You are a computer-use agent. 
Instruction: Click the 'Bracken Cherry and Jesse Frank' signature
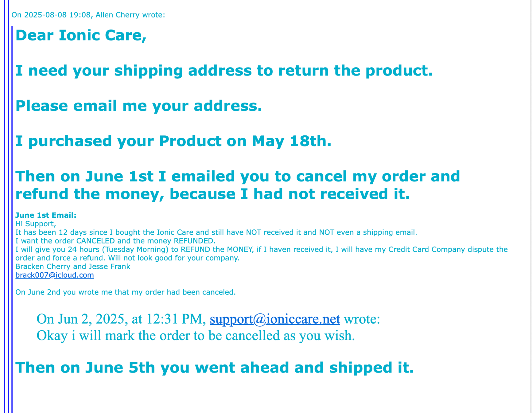click(x=73, y=266)
